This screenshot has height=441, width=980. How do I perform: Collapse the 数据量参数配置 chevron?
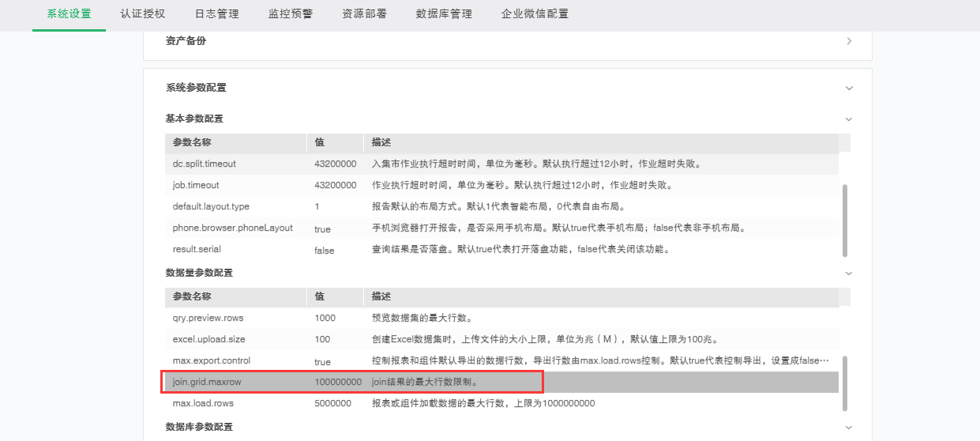(x=849, y=273)
